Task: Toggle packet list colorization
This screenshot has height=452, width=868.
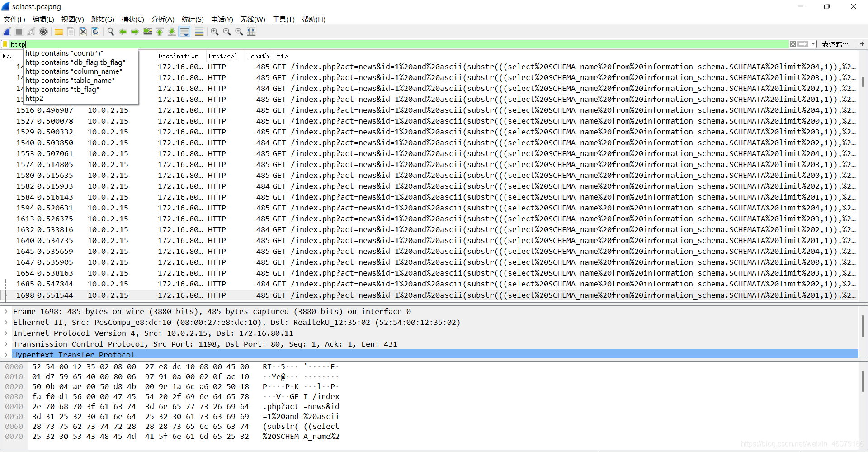Action: point(199,32)
